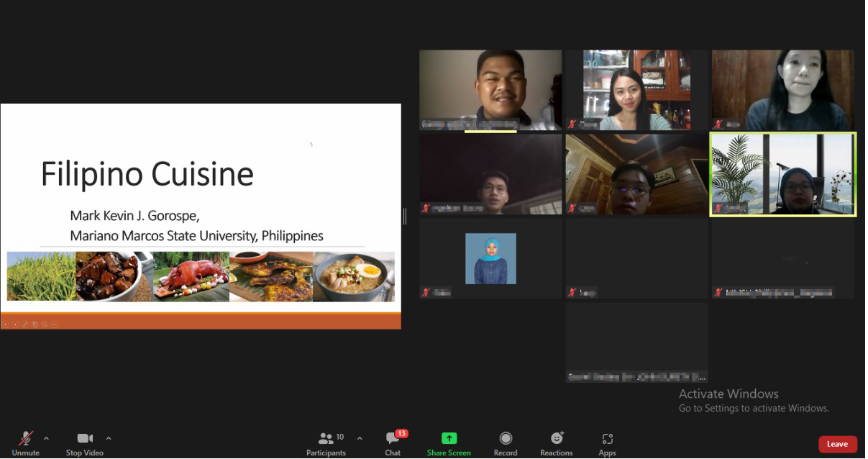Select the video tile with glass cabinet background

[636, 90]
